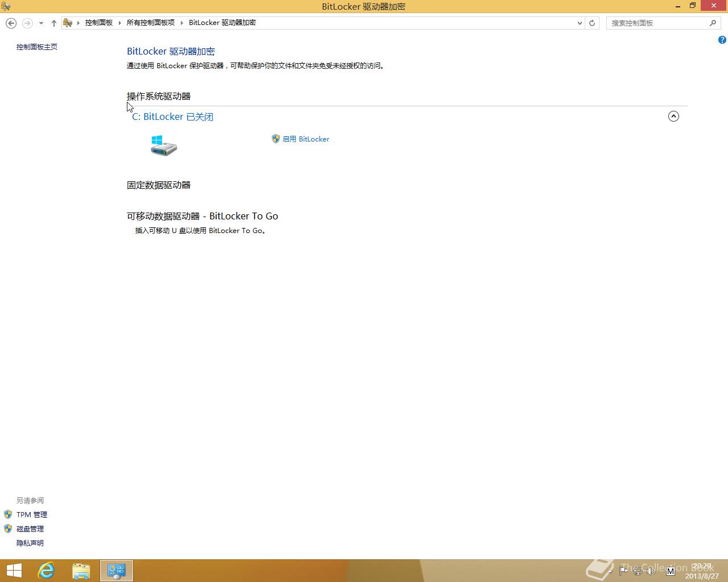Click the Control Panel taskbar button
728x582 pixels.
pos(117,571)
